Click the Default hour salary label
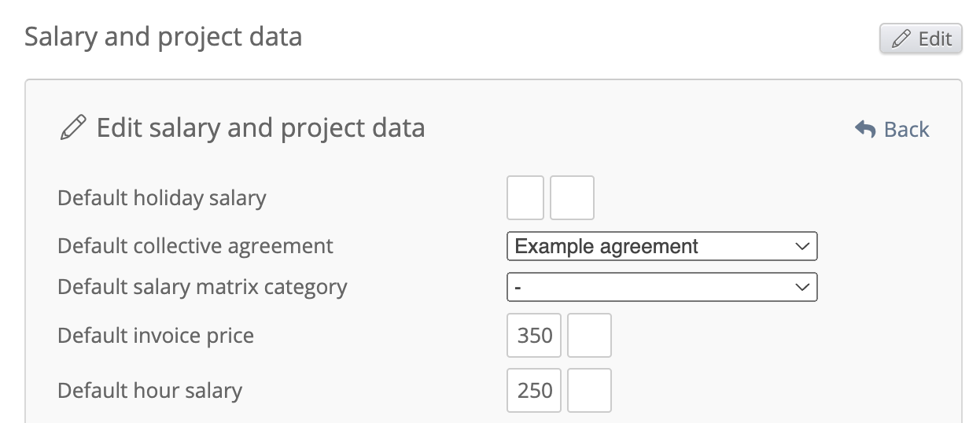 tap(149, 390)
